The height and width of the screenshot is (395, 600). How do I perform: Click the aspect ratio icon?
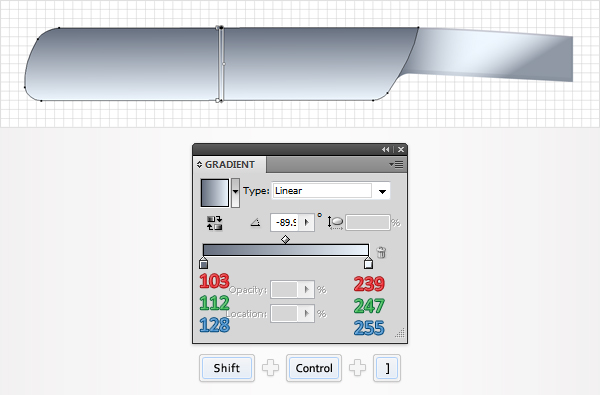click(335, 222)
